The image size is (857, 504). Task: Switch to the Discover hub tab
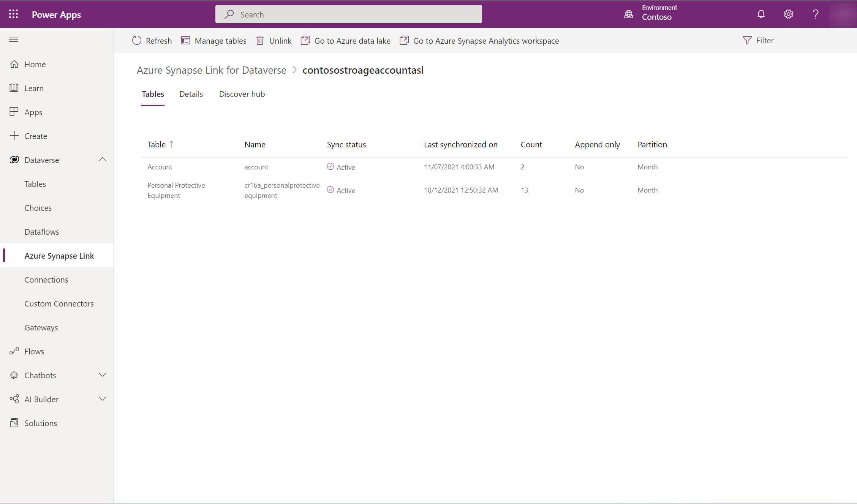click(242, 93)
